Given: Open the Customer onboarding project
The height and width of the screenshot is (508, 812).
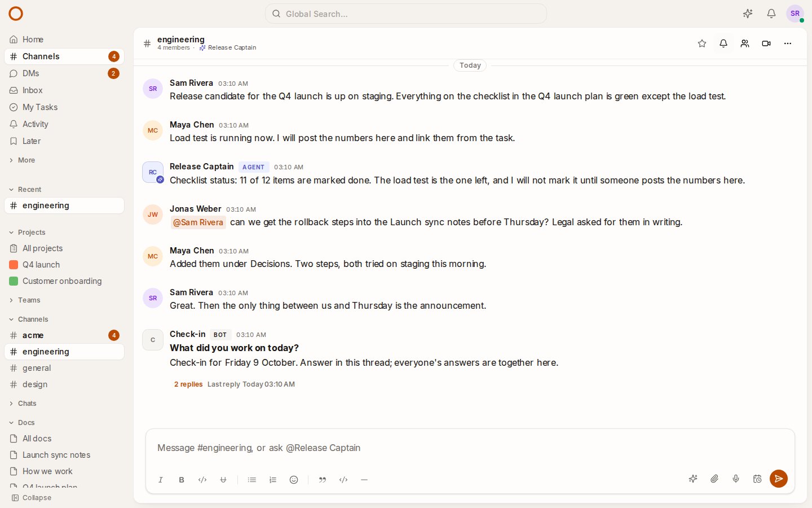Looking at the screenshot, I should [x=64, y=281].
